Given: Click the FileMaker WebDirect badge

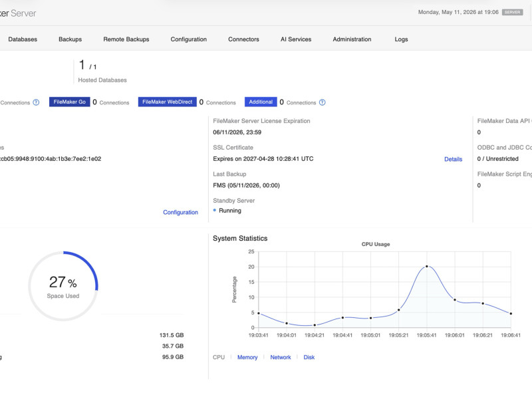Looking at the screenshot, I should 168,102.
